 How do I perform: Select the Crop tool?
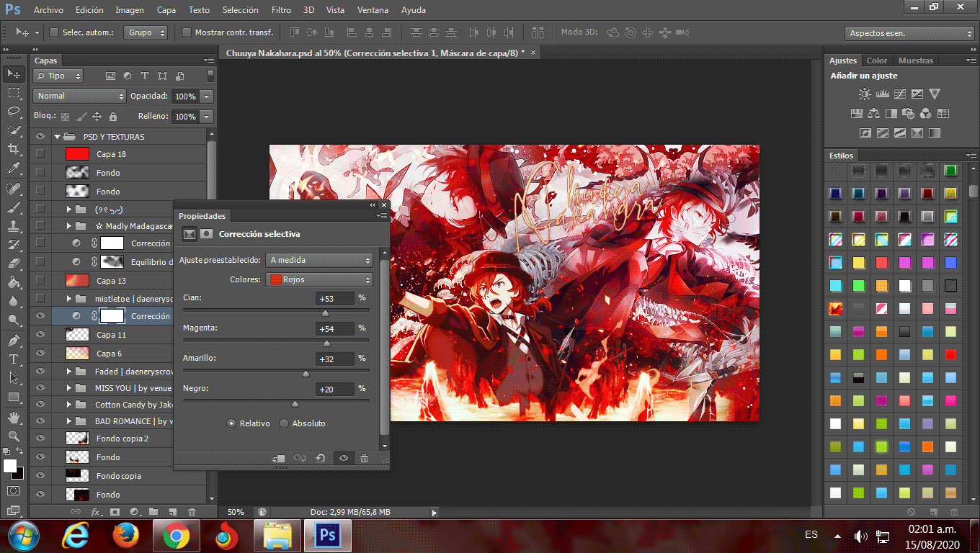click(14, 149)
